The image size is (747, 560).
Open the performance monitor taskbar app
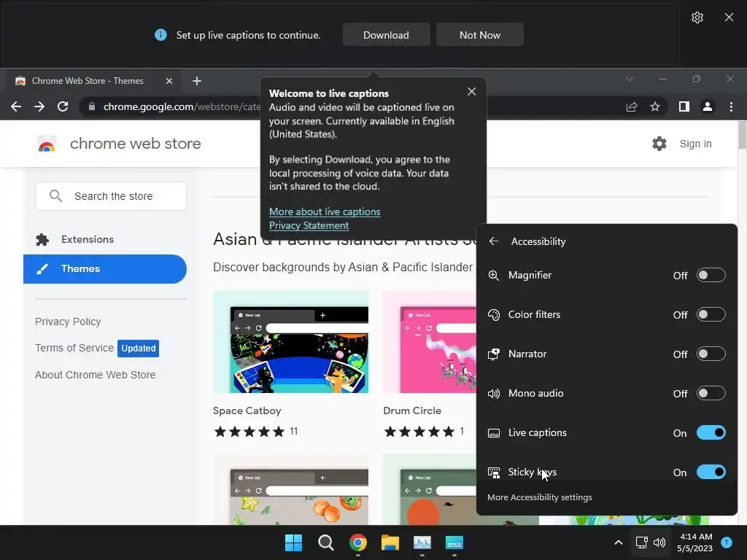point(422,542)
